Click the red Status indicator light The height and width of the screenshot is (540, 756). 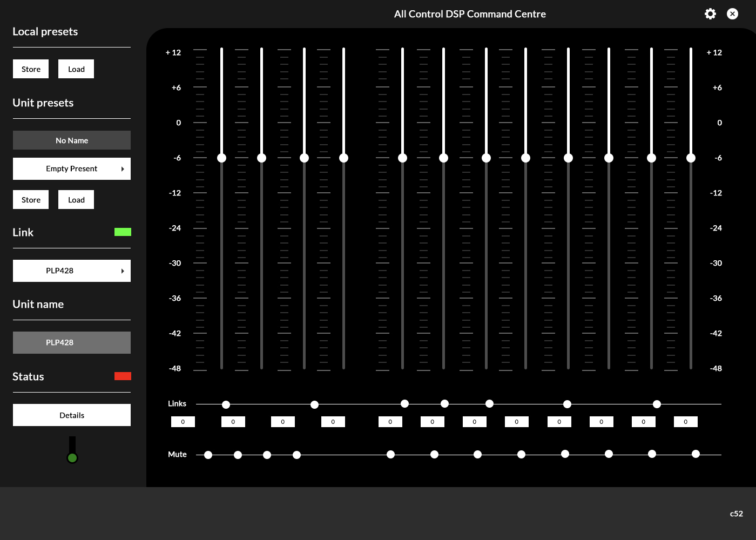pos(123,376)
